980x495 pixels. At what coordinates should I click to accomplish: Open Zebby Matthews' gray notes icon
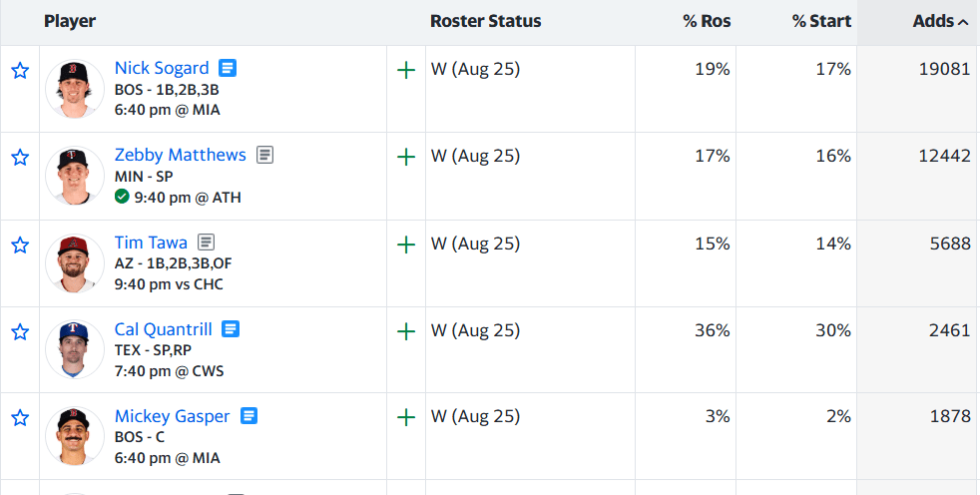(x=265, y=155)
